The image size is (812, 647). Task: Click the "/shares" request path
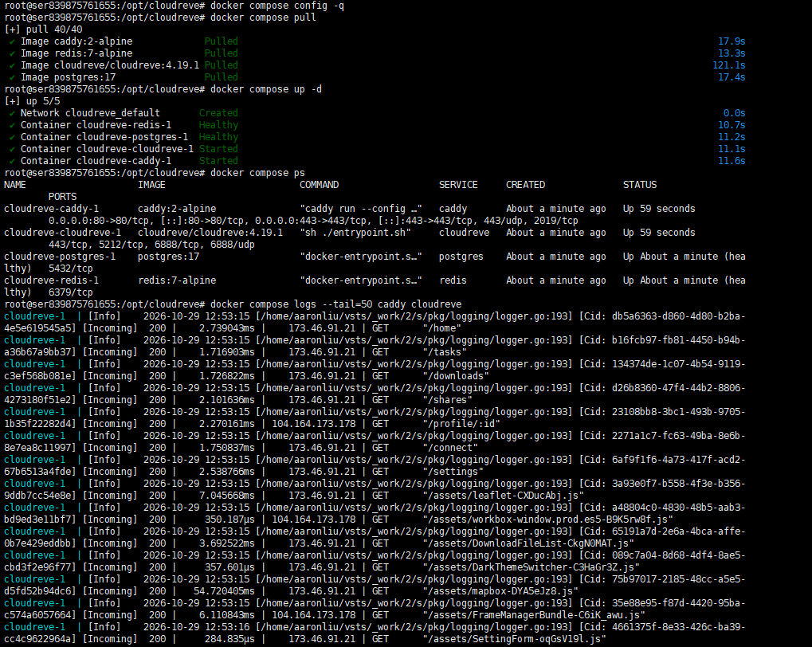point(447,400)
